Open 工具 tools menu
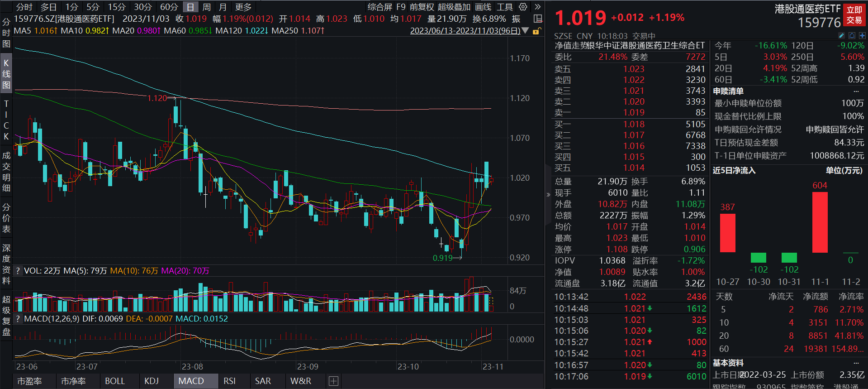The image size is (868, 389). click(x=505, y=7)
